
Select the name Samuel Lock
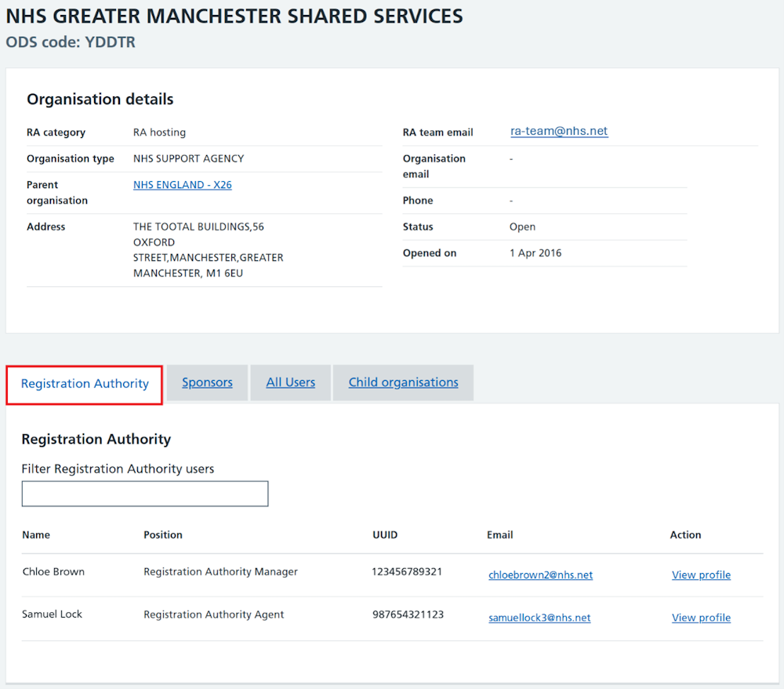click(52, 614)
